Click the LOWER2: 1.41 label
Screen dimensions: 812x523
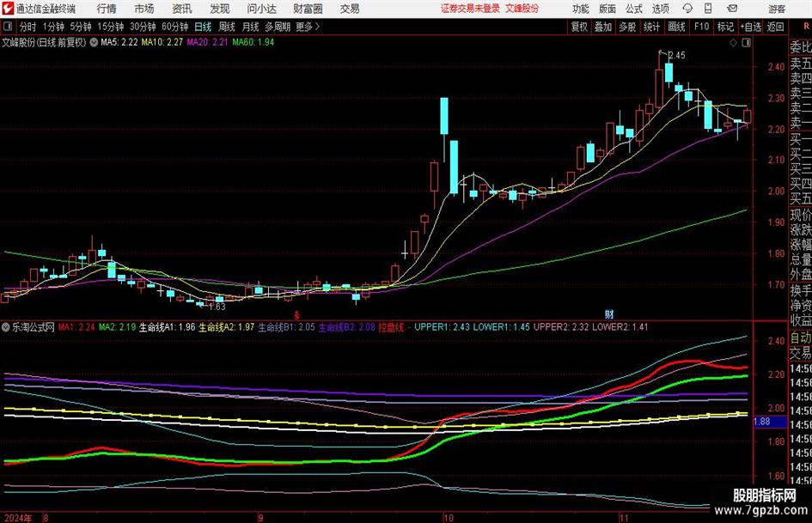pyautogui.click(x=620, y=327)
